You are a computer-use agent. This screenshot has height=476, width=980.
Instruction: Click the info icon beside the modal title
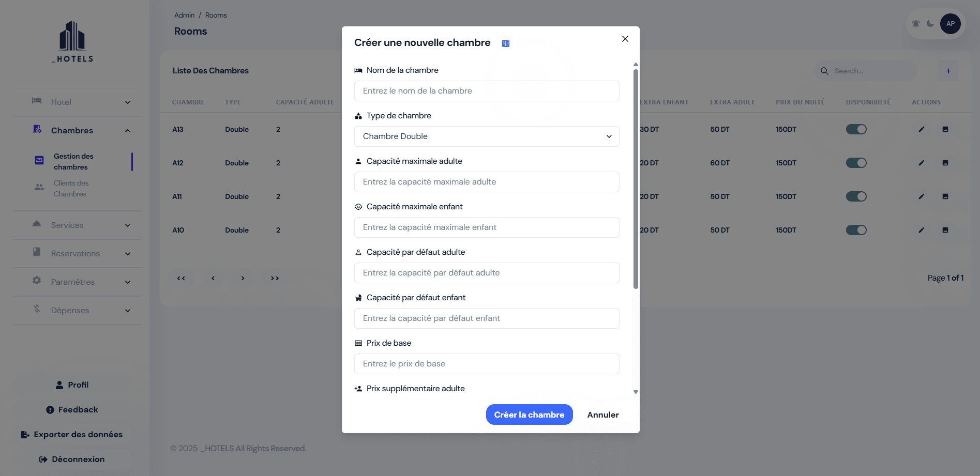click(x=506, y=43)
